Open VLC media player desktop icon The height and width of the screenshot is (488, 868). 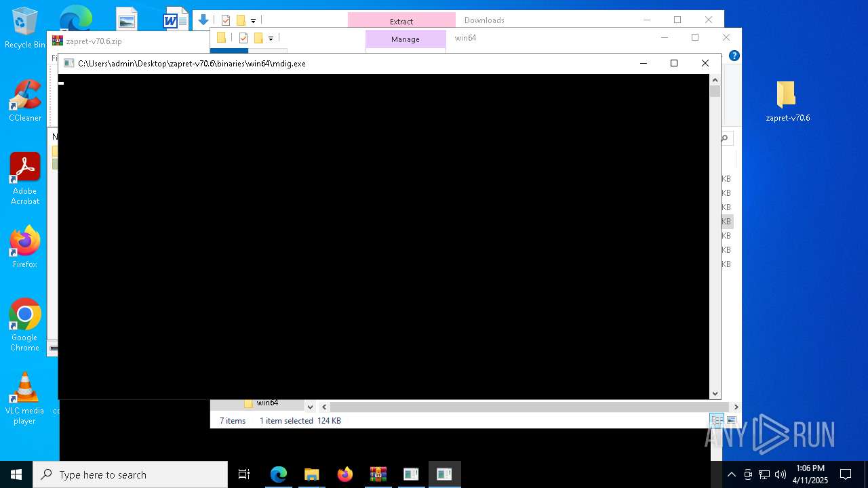tap(24, 399)
